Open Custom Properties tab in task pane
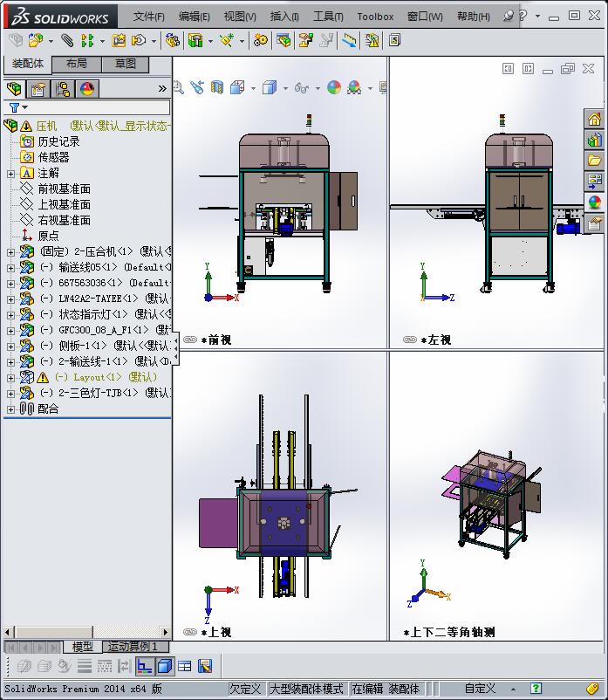This screenshot has width=608, height=700. coord(594,223)
